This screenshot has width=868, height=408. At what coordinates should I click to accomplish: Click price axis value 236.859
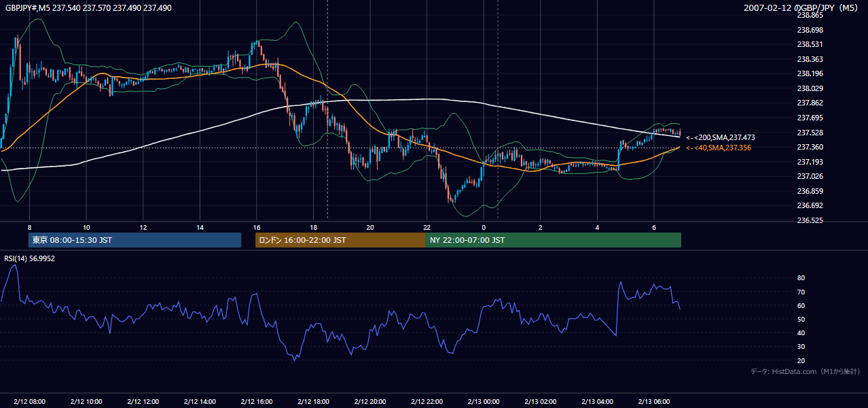coord(810,191)
